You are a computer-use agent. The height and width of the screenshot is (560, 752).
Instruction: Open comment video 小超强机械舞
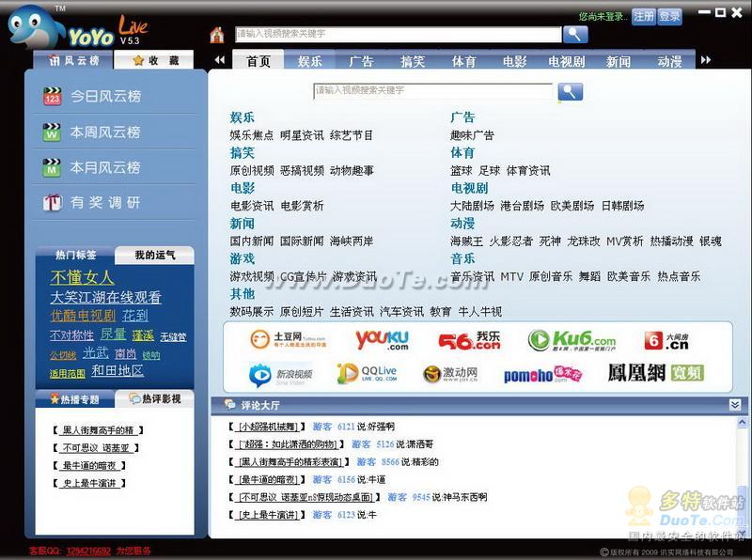(x=269, y=427)
